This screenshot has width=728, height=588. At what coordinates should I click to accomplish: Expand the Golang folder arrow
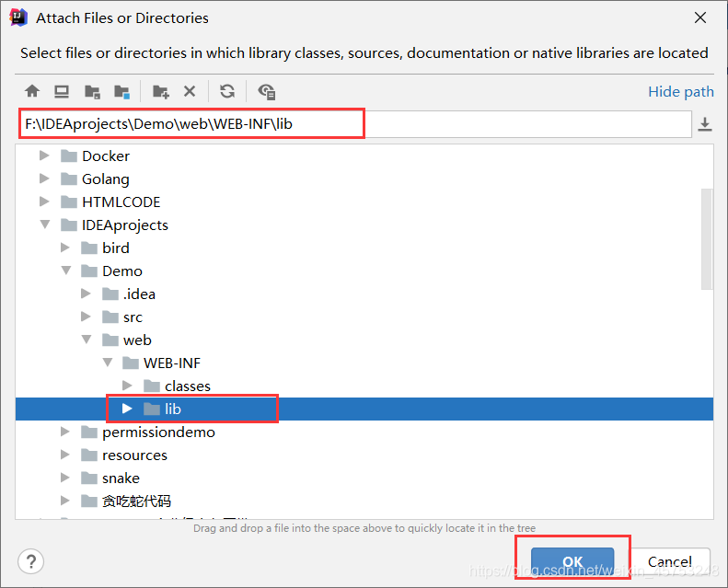44,179
